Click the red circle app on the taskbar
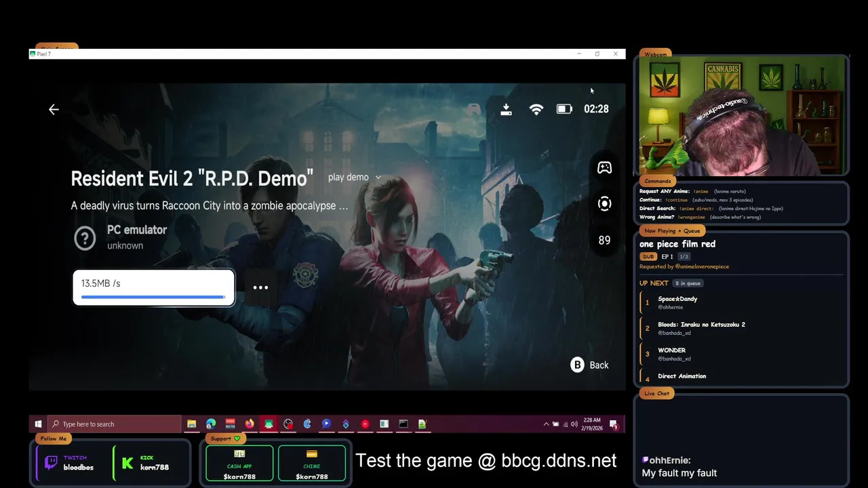868x488 pixels. coord(365,424)
